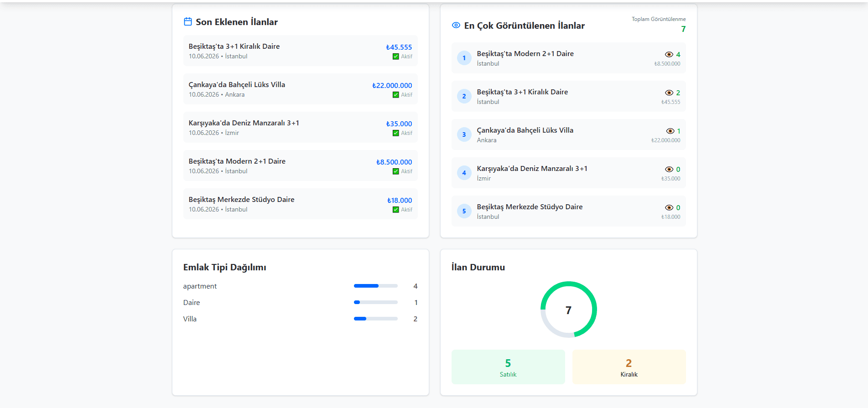Click eye icon on Beşiktaş'ta 3+1 Kiralık Daire views

(x=669, y=93)
